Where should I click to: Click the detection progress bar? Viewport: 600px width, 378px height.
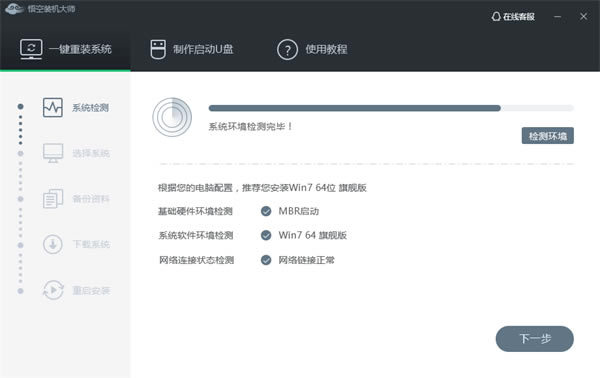[x=391, y=108]
